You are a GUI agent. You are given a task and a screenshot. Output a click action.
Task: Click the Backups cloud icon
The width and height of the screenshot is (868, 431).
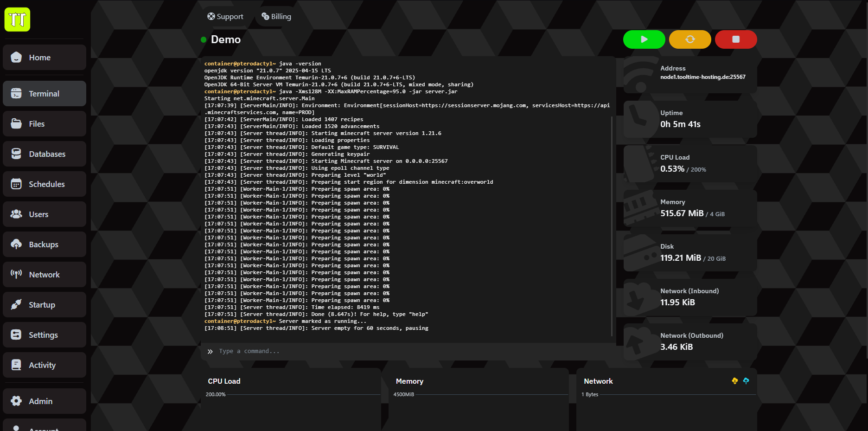click(x=16, y=244)
